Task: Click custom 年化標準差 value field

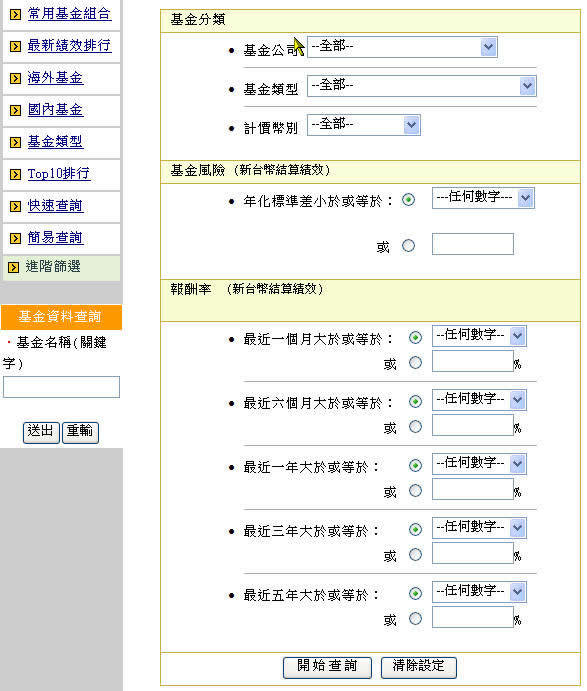Action: [472, 244]
